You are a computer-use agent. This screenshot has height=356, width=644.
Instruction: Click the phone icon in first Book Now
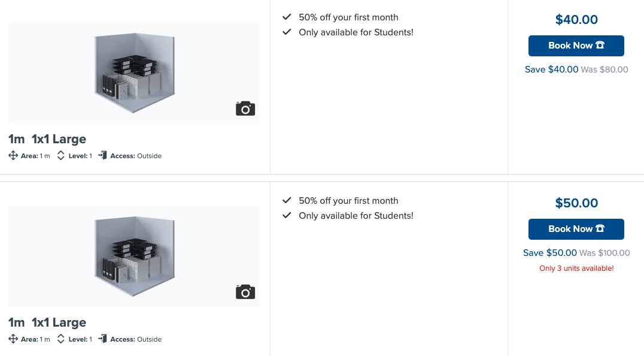click(600, 45)
